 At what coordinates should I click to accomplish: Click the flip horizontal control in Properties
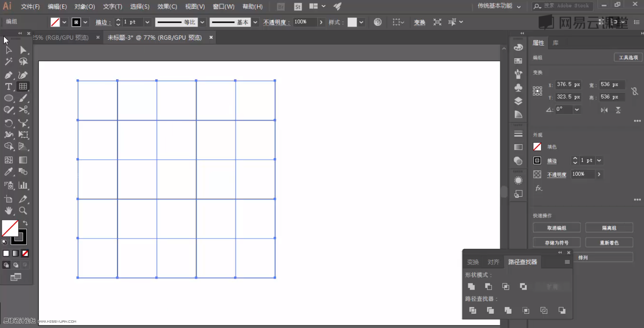604,110
